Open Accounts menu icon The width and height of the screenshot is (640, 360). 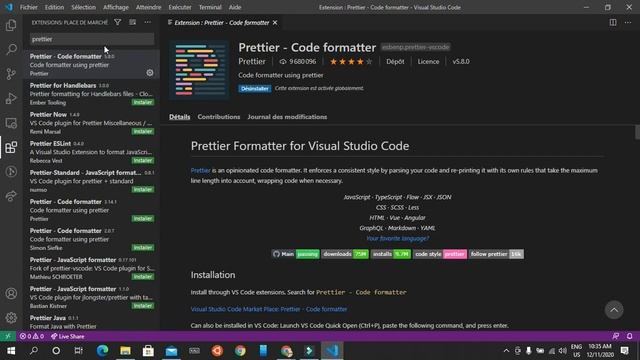(11, 293)
